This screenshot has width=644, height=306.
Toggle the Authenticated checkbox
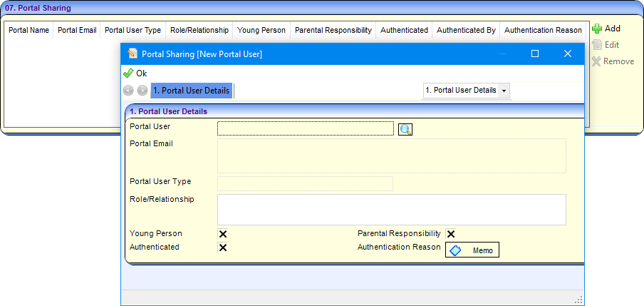(223, 248)
